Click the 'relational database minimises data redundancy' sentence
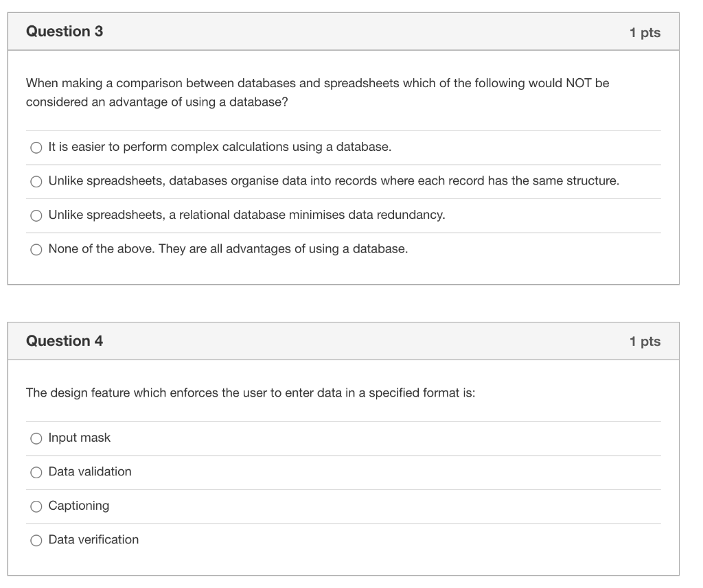Image resolution: width=703 pixels, height=588 pixels. coord(246,215)
